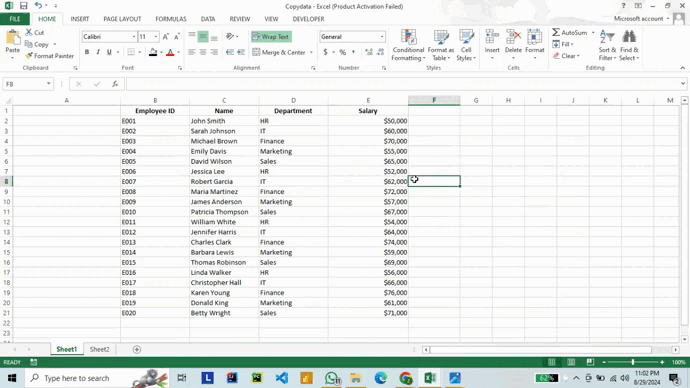Viewport: 690px width, 388px height.
Task: Open Conditional Formatting
Action: [408, 45]
